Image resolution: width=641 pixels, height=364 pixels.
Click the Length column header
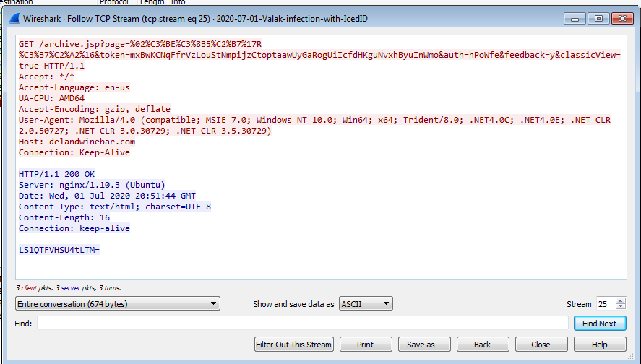click(152, 3)
